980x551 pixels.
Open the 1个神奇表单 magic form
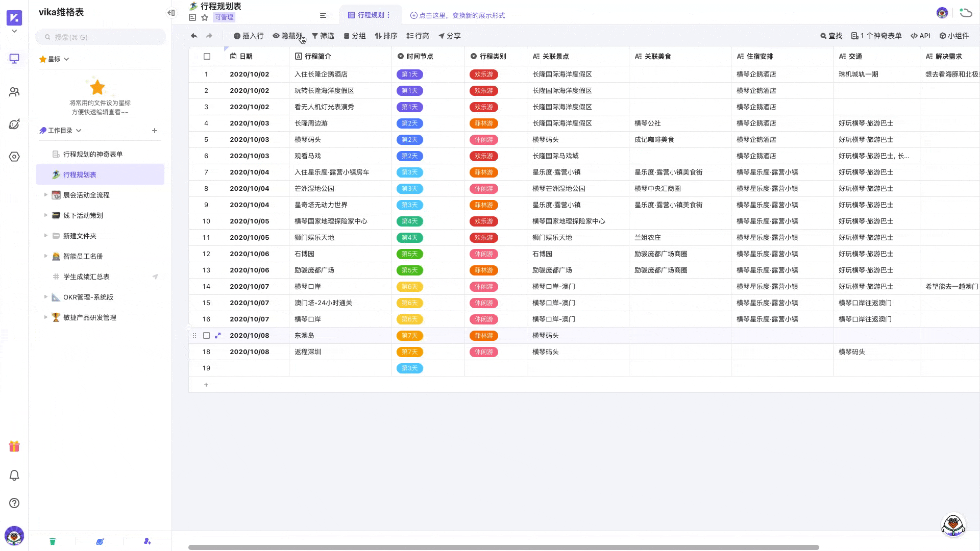pos(877,36)
